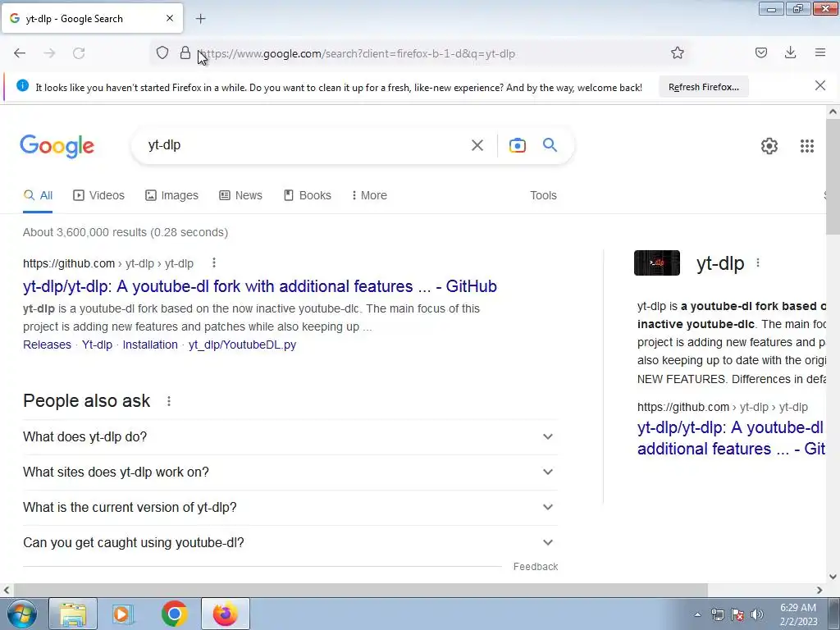The height and width of the screenshot is (630, 840).
Task: Switch to the Books tab
Action: tap(307, 195)
